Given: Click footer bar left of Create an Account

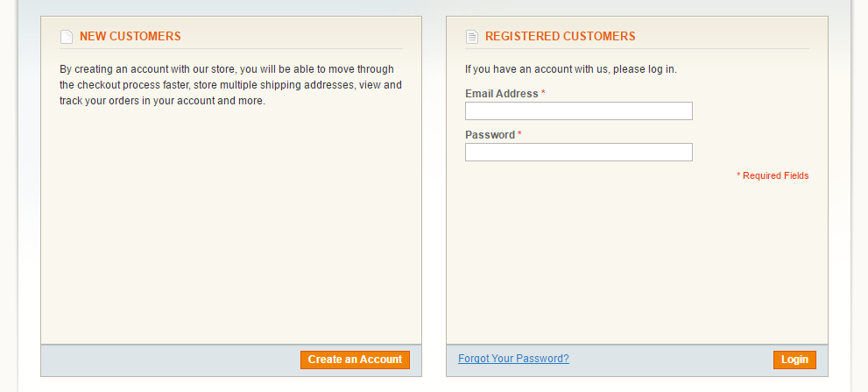Looking at the screenshot, I should pyautogui.click(x=166, y=360).
